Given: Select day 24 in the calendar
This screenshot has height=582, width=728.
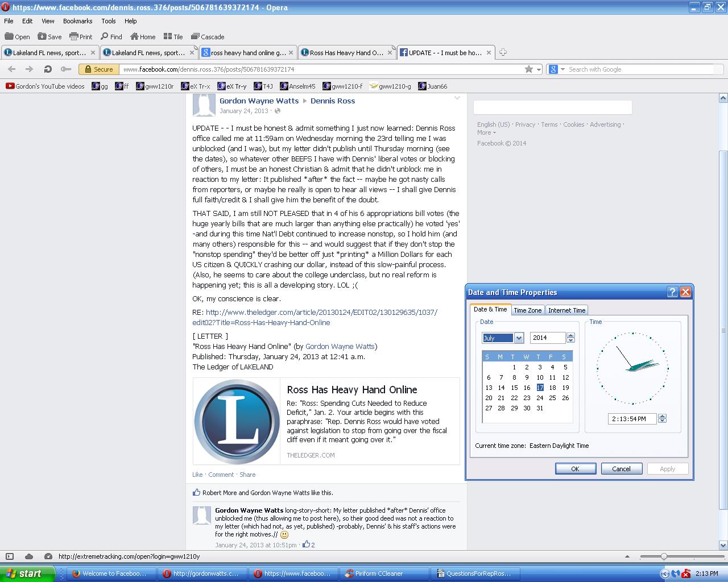Looking at the screenshot, I should (540, 398).
